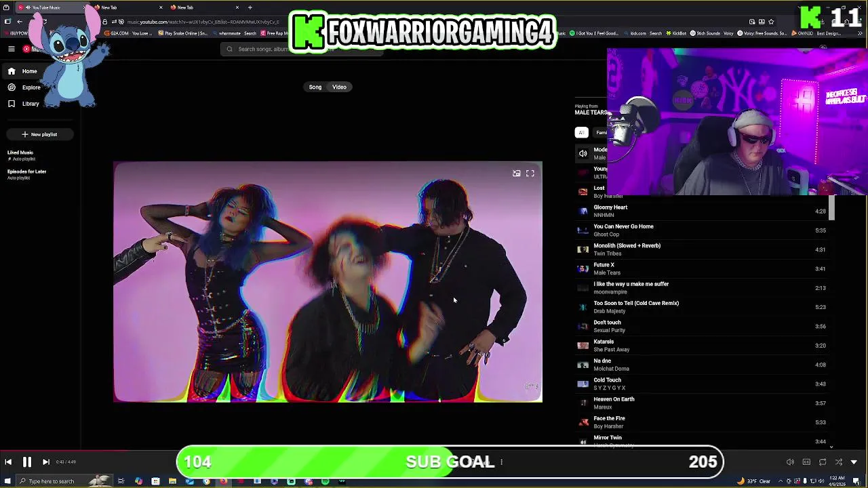This screenshot has height=488, width=868.
Task: Click the Home sidebar icon
Action: pos(12,71)
